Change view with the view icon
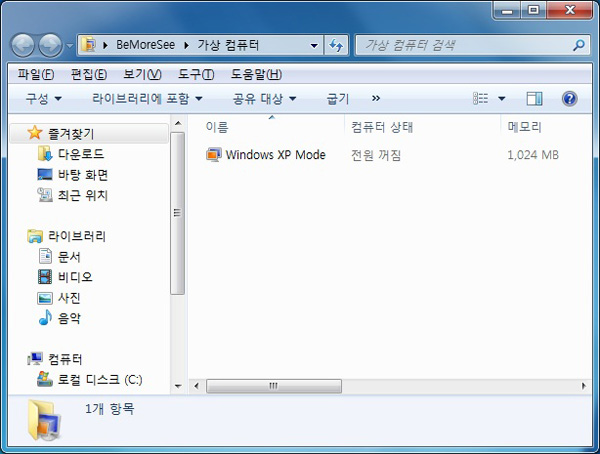600x454 pixels. pos(481,99)
